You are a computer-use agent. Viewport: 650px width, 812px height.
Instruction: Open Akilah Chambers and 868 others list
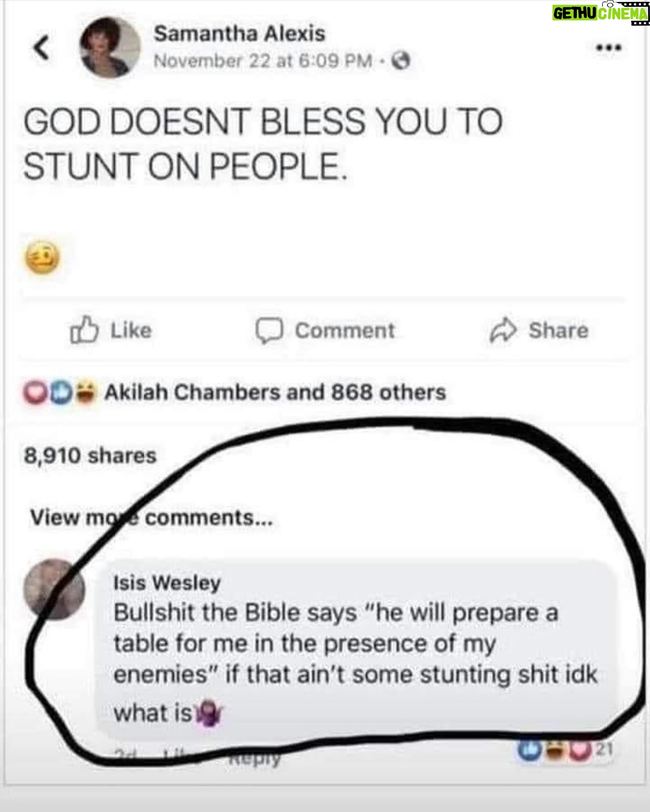(x=275, y=392)
